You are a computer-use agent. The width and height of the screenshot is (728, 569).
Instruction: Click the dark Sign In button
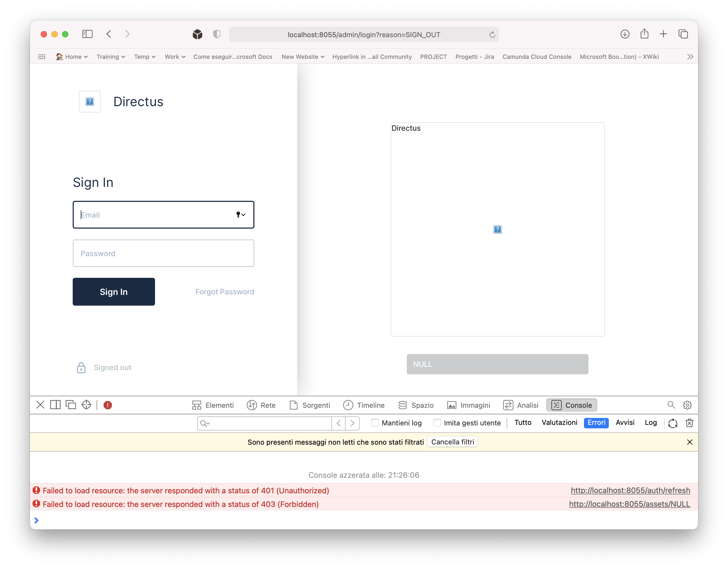coord(114,291)
